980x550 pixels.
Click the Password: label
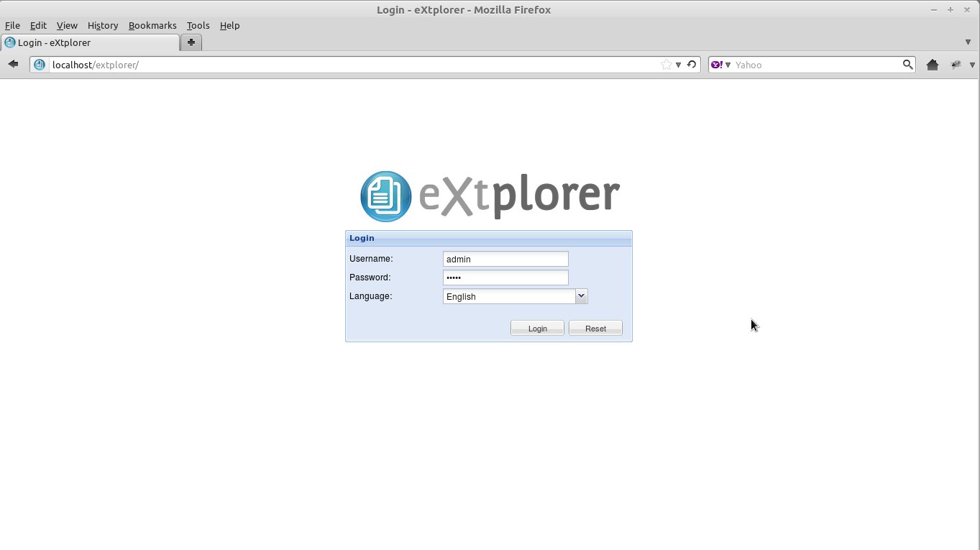click(370, 278)
